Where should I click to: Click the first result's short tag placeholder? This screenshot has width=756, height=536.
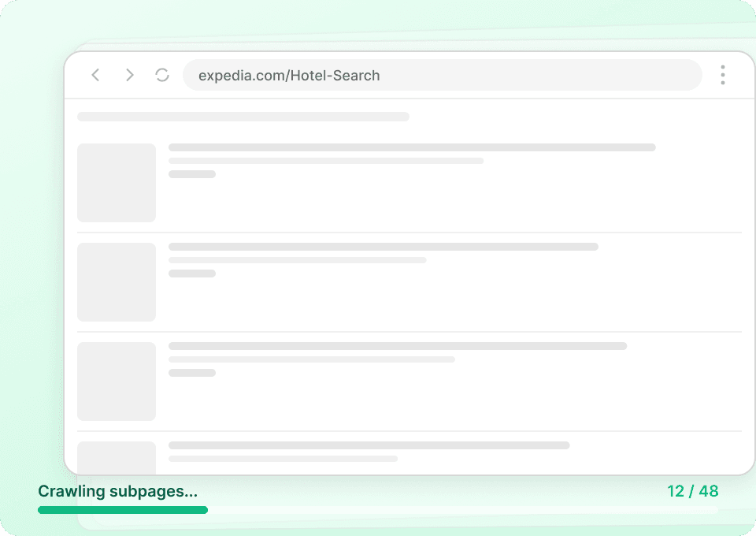(x=192, y=174)
